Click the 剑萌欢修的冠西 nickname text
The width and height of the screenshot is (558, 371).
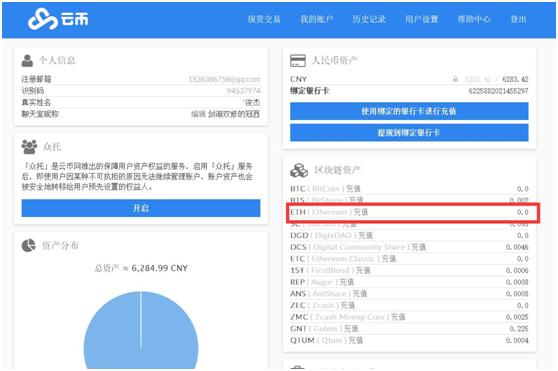pos(234,114)
